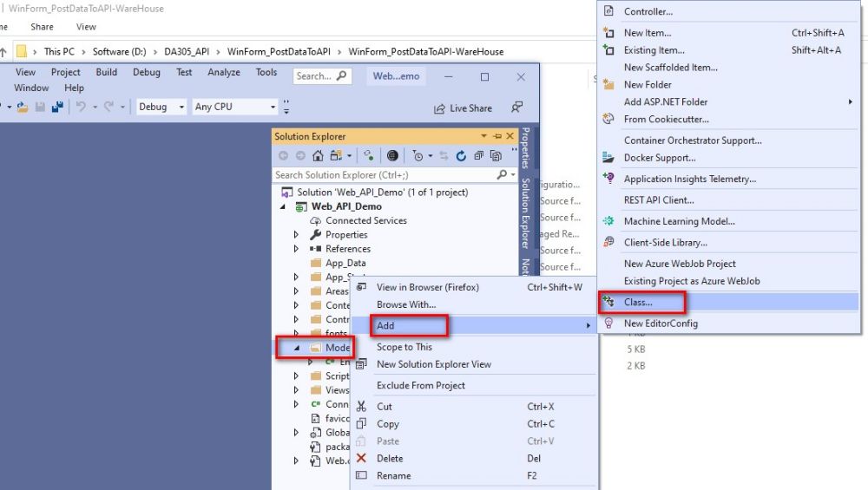Click the Home icon in Solution Explorer toolbar
The image size is (868, 490).
click(318, 156)
